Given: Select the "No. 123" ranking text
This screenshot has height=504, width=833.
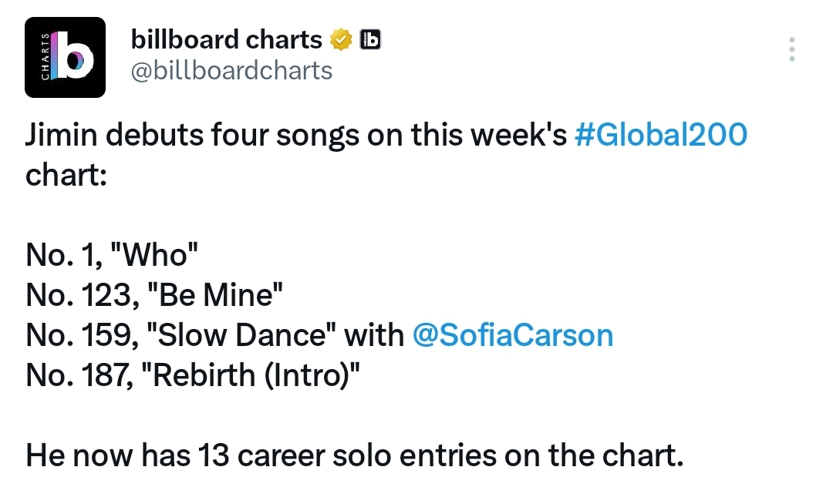Looking at the screenshot, I should click(83, 295).
